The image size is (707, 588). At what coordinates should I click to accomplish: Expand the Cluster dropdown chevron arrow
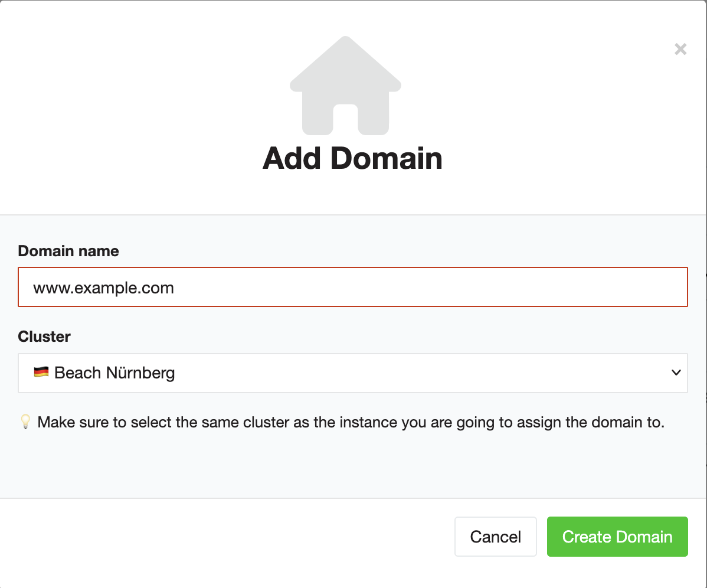(676, 373)
